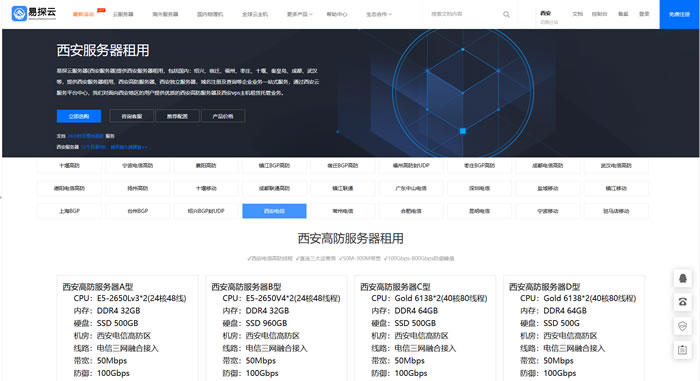Select the 宁波电信高防 tab

[138, 166]
